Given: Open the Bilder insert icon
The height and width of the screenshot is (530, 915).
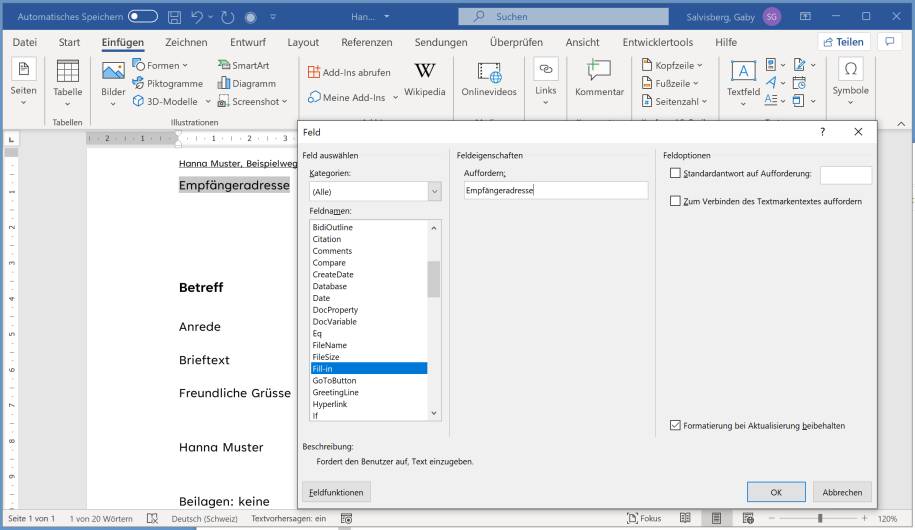Looking at the screenshot, I should click(113, 72).
